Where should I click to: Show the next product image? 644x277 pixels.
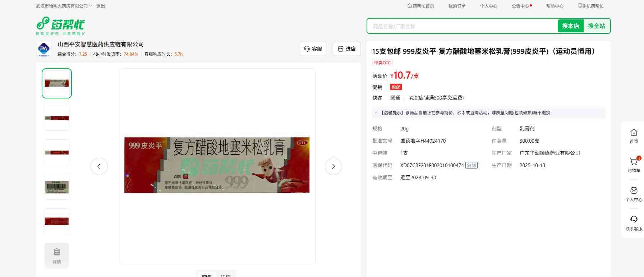[x=333, y=166]
